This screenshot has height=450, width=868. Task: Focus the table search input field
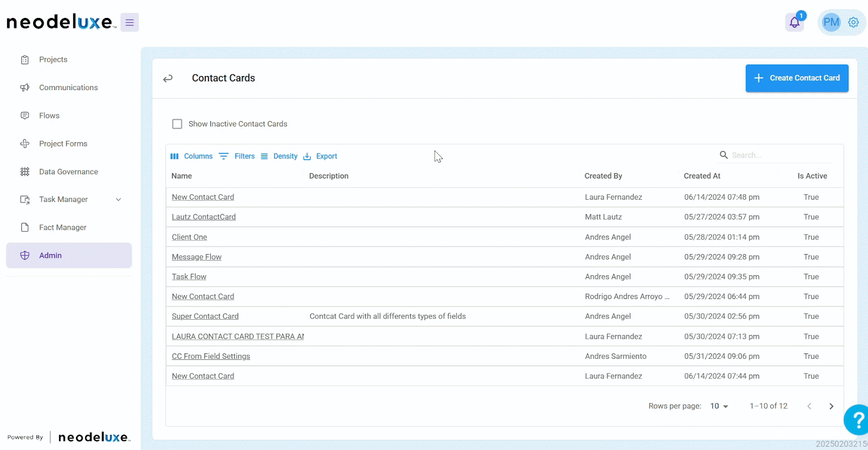click(x=781, y=155)
